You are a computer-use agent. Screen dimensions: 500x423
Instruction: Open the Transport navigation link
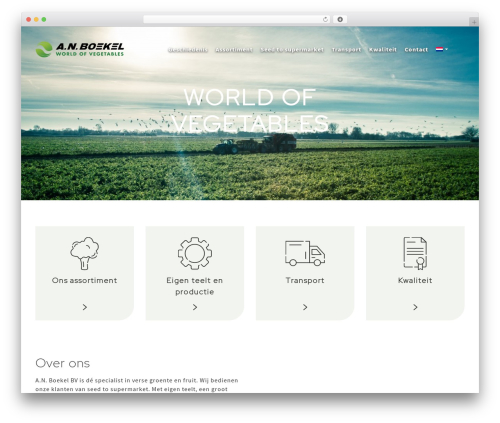(346, 50)
